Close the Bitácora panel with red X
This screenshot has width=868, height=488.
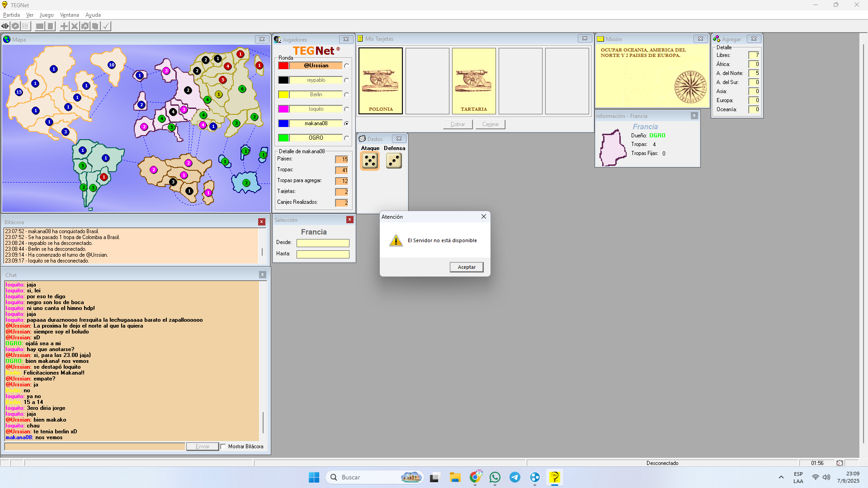[x=261, y=222]
